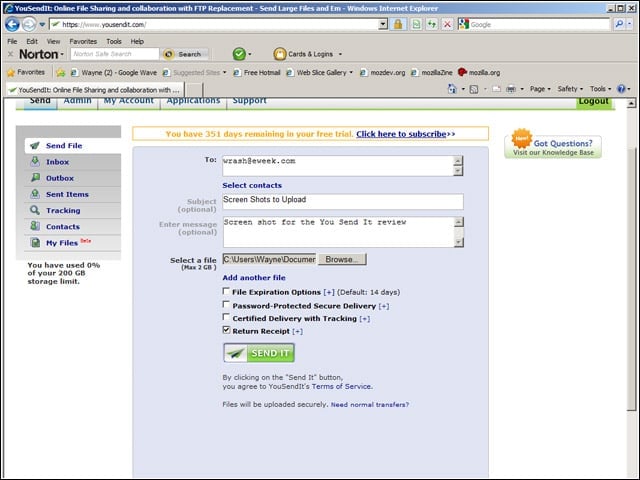
Task: Open the View menu
Action: (x=53, y=42)
